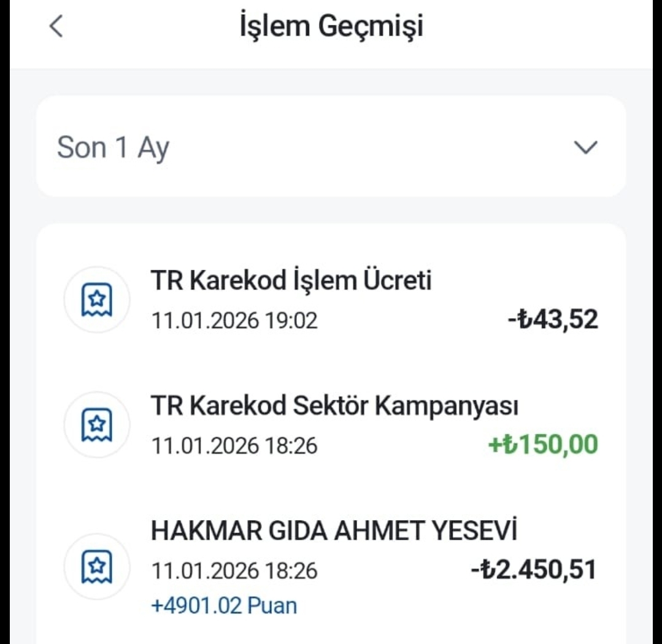Viewport: 662px width, 644px height.
Task: Click the -₺2.450,51 amount
Action: (533, 570)
